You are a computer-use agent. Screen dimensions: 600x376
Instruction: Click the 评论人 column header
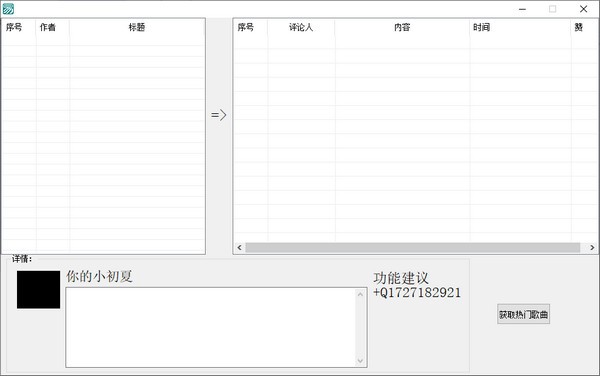point(301,27)
